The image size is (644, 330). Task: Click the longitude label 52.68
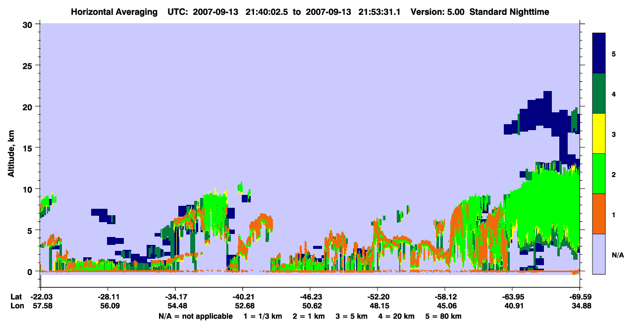point(244,306)
